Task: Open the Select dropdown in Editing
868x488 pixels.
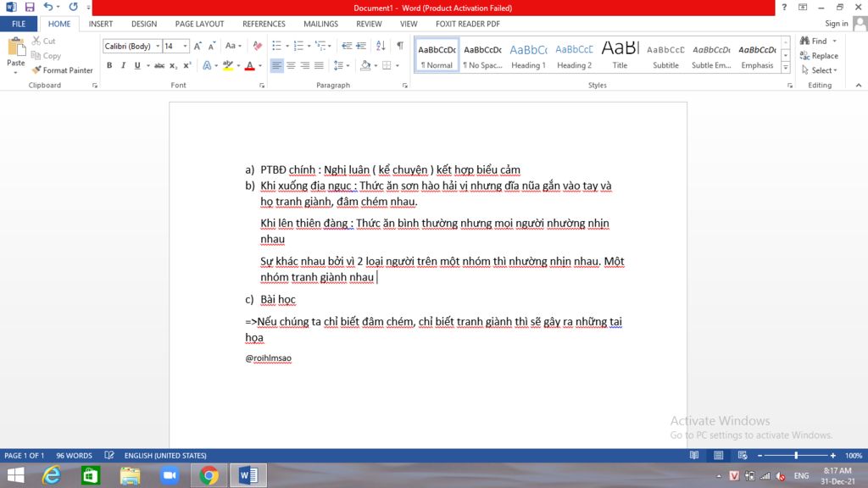Action: 820,70
